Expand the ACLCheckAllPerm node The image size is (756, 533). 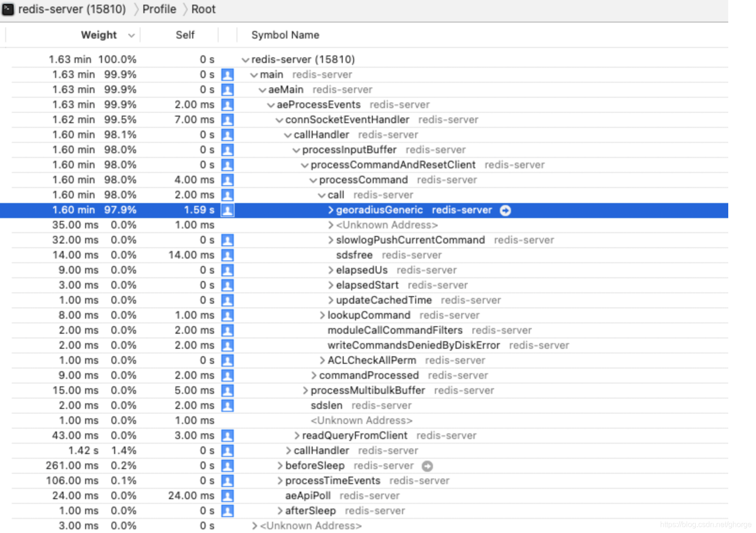click(322, 361)
